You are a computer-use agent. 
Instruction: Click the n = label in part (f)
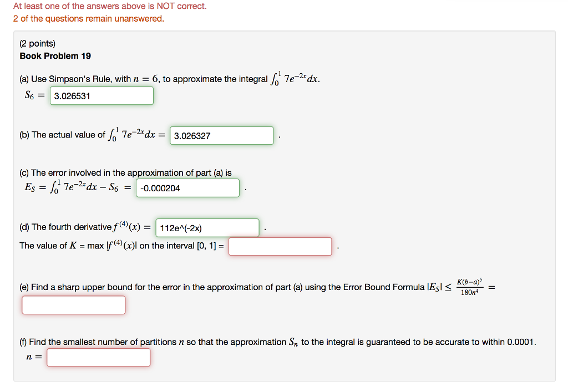(32, 357)
